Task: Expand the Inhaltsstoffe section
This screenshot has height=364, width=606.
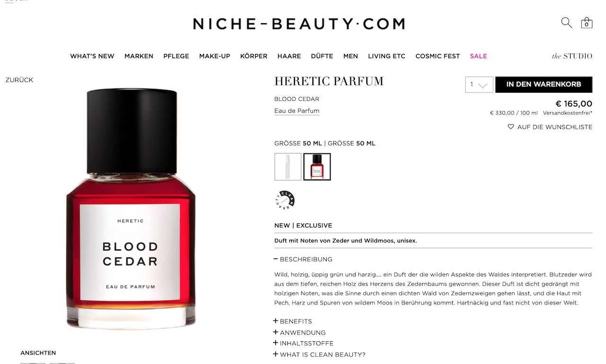Action: point(303,344)
